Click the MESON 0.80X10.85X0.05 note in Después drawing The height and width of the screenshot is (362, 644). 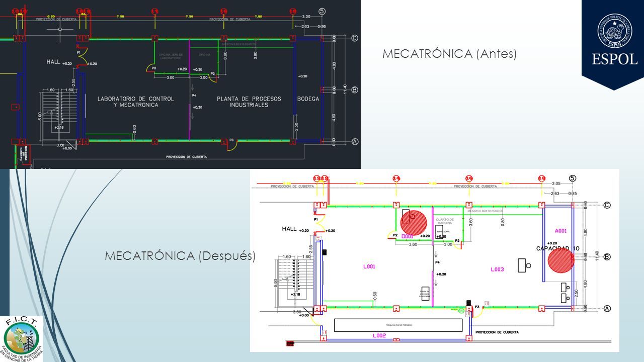point(486,211)
